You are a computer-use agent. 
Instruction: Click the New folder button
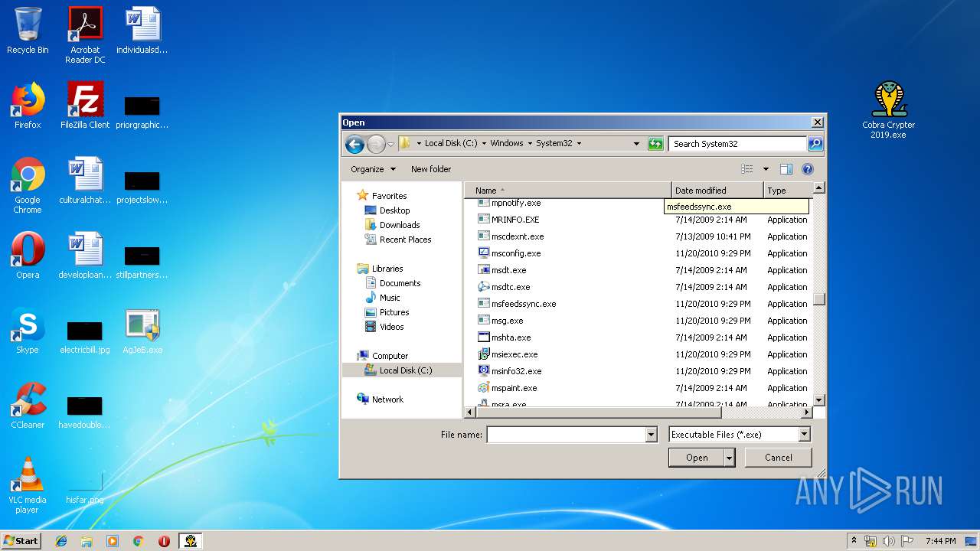pos(431,169)
